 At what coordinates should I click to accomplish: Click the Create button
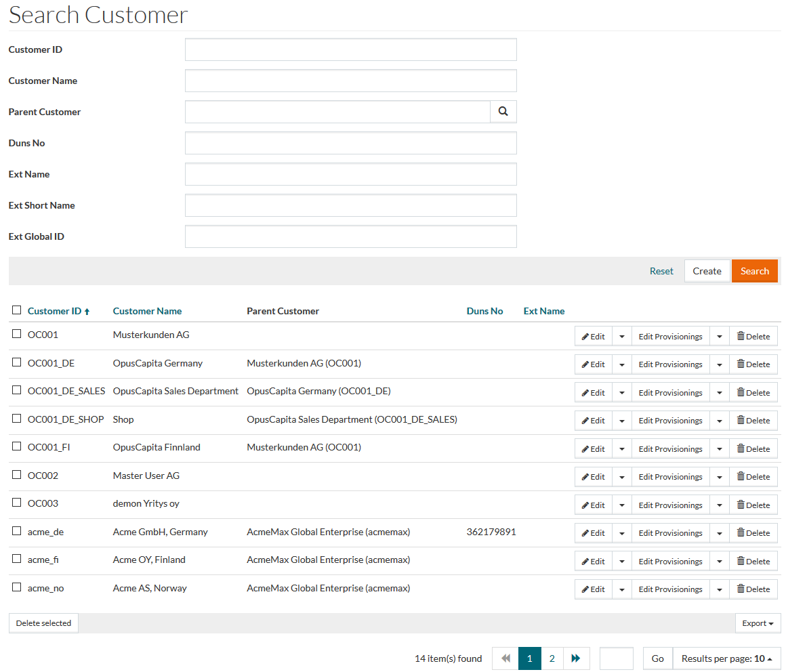click(707, 271)
